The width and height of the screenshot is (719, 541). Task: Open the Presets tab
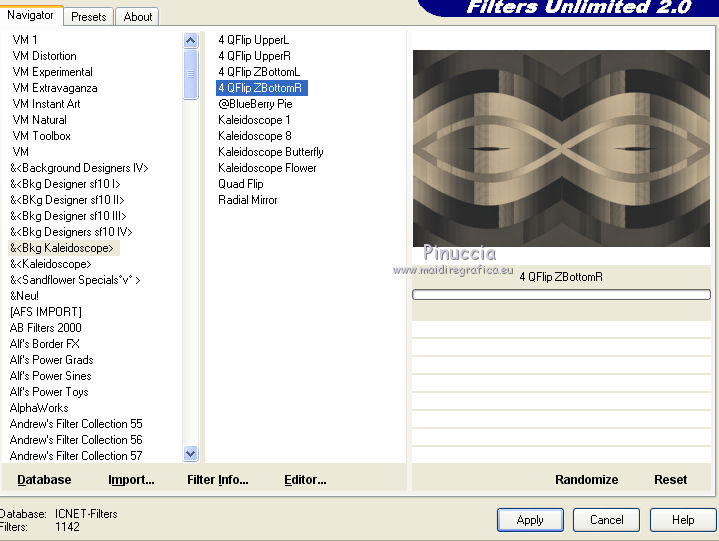[x=88, y=17]
